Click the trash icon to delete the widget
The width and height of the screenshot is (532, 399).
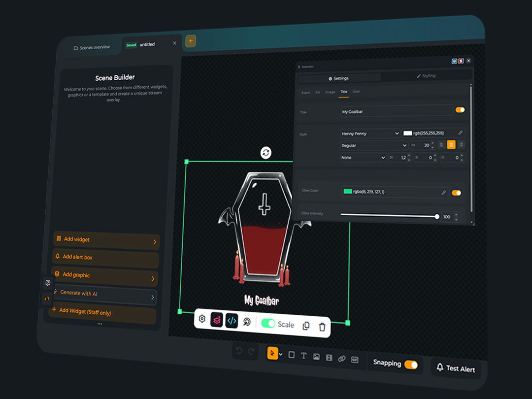tap(322, 327)
